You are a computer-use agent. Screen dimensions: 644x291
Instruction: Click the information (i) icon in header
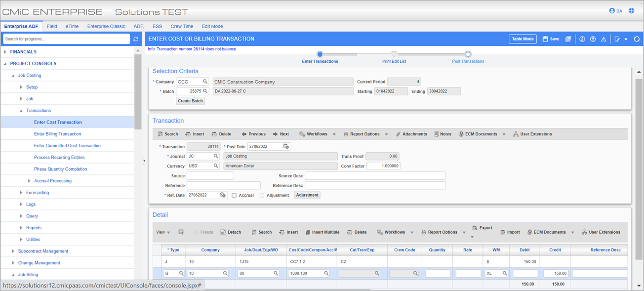point(582,39)
